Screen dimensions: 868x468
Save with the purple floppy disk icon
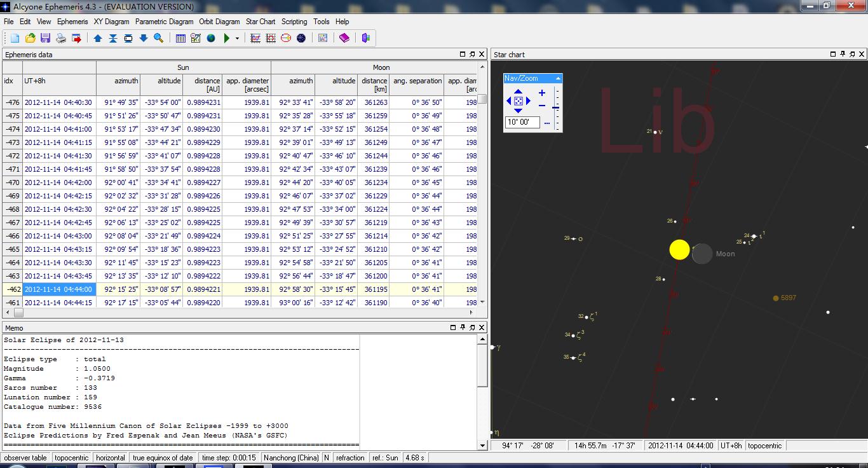45,38
